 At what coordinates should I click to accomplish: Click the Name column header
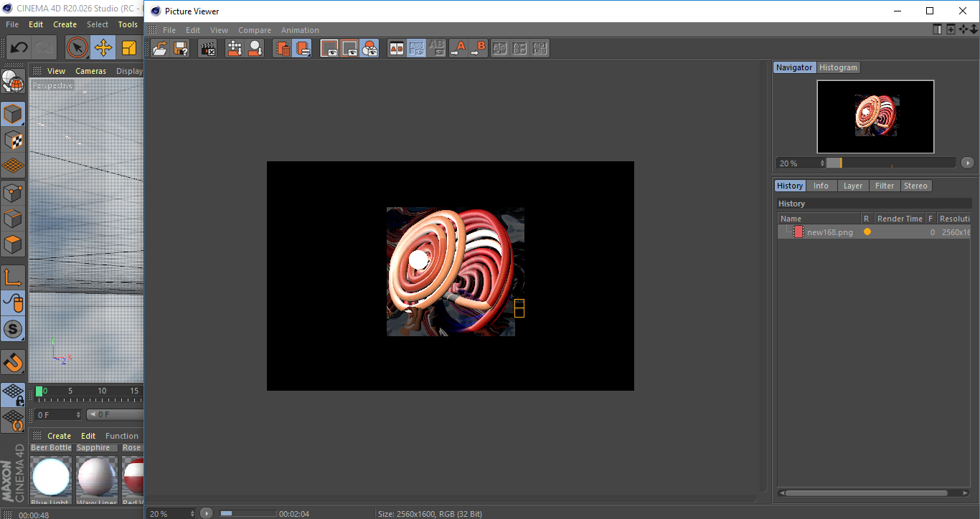pyautogui.click(x=819, y=219)
